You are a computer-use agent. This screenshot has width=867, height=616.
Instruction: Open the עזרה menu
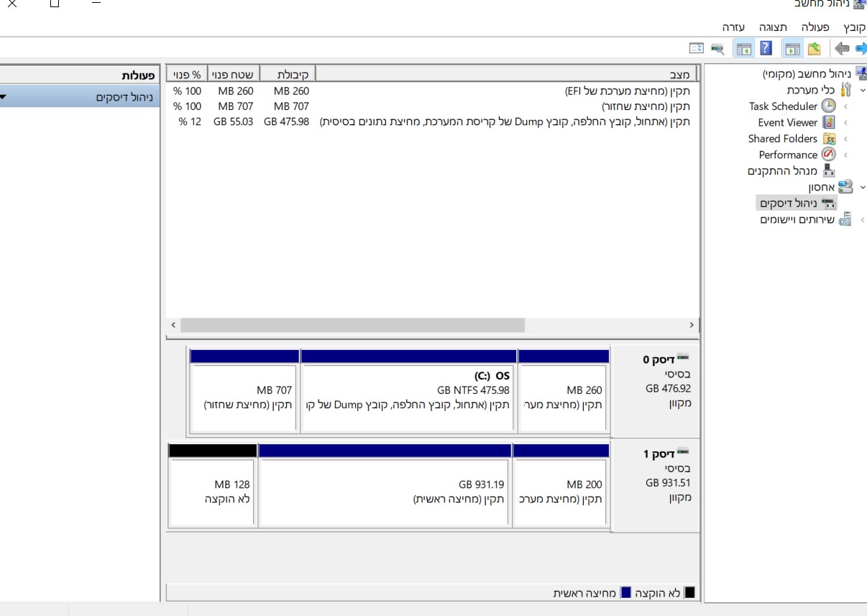point(733,27)
